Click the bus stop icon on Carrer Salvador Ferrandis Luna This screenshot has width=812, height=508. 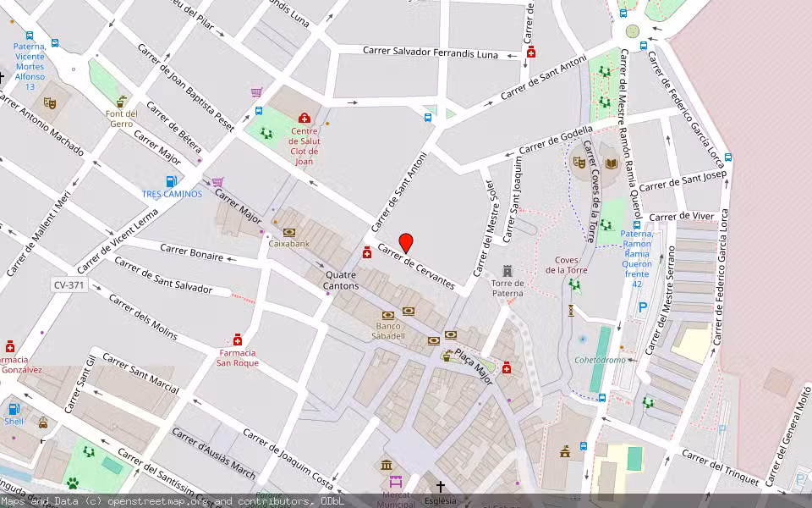click(x=428, y=118)
